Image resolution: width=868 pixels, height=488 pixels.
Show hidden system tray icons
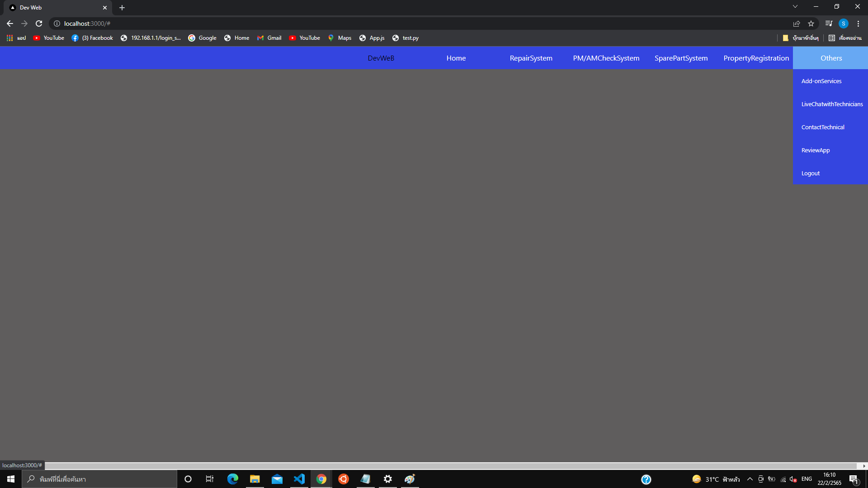(x=750, y=479)
